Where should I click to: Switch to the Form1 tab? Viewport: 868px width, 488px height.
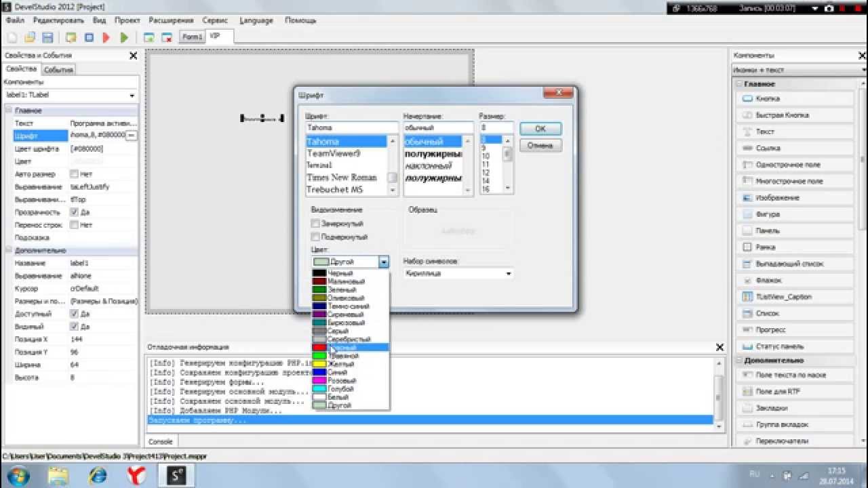192,37
